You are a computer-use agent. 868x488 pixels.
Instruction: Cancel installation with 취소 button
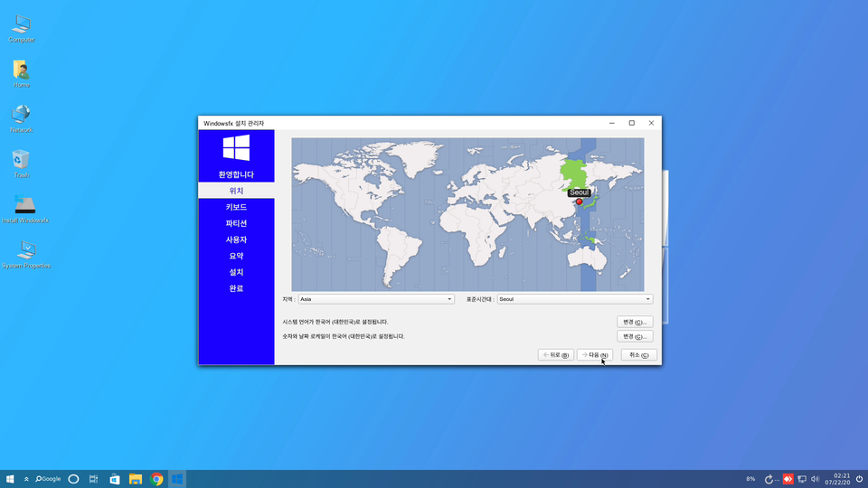click(639, 354)
